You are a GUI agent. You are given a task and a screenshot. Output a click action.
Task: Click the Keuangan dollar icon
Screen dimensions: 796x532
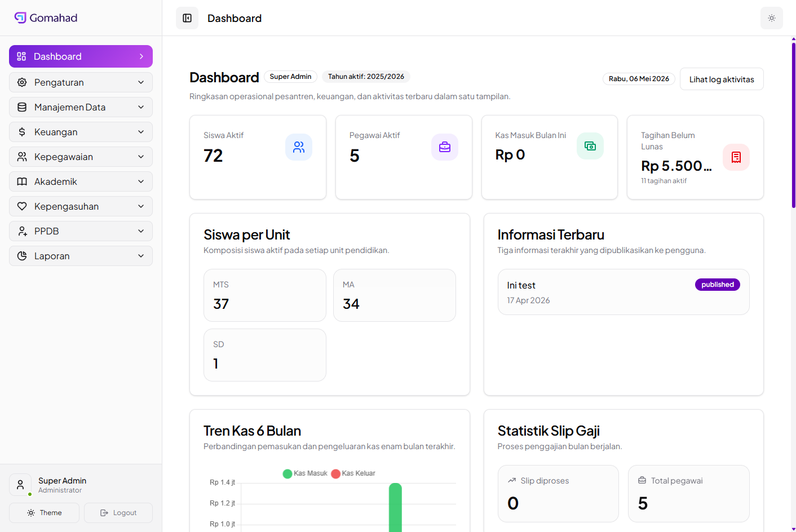point(22,132)
